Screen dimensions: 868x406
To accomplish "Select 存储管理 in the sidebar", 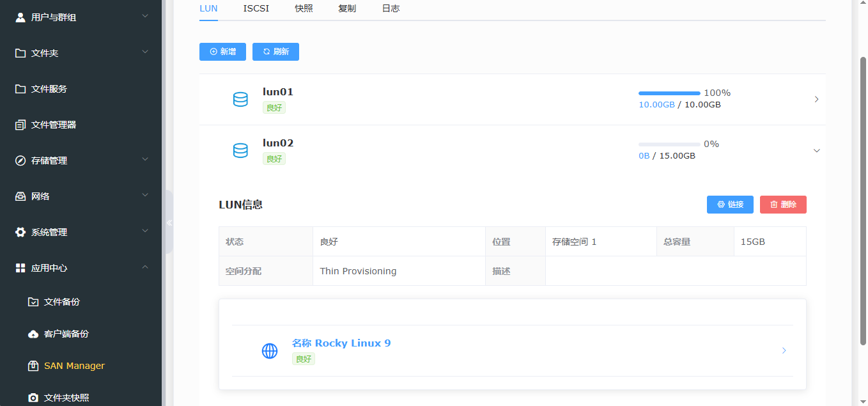I will 49,160.
